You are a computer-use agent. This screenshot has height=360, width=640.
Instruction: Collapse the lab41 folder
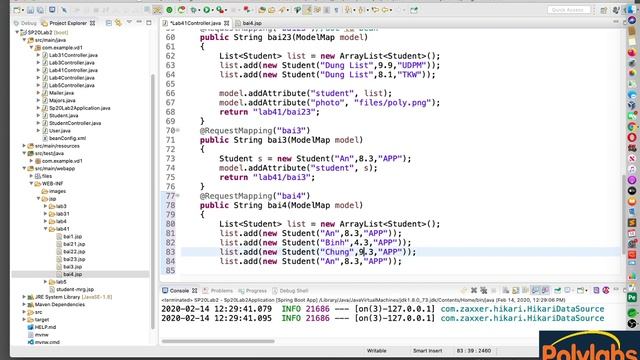[46, 229]
